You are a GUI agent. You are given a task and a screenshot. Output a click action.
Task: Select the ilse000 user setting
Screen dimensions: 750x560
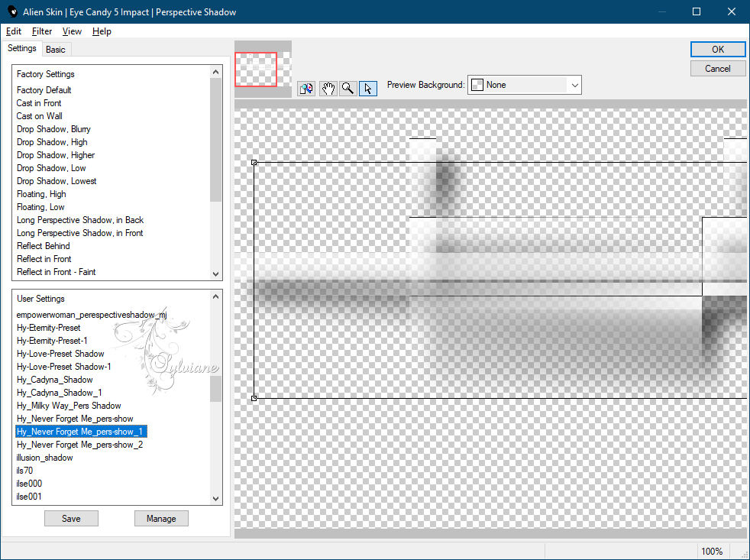click(x=29, y=484)
